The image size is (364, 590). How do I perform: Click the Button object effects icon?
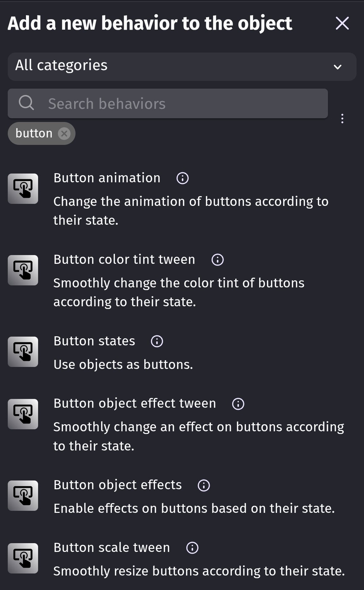(23, 496)
